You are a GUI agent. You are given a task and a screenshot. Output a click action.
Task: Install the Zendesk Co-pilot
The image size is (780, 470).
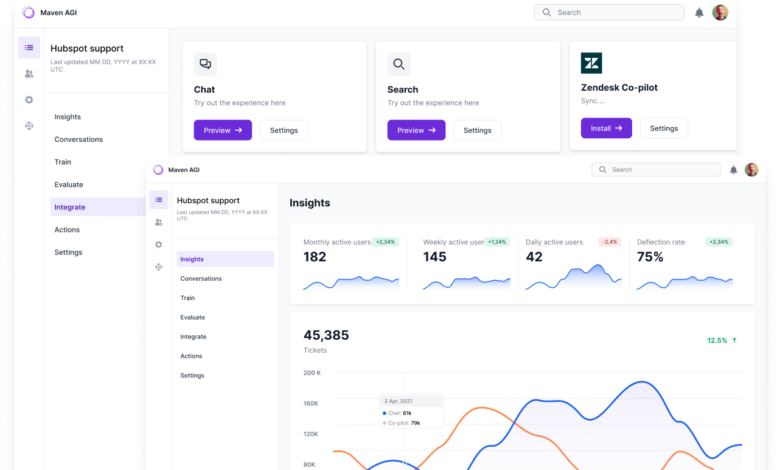pos(606,128)
